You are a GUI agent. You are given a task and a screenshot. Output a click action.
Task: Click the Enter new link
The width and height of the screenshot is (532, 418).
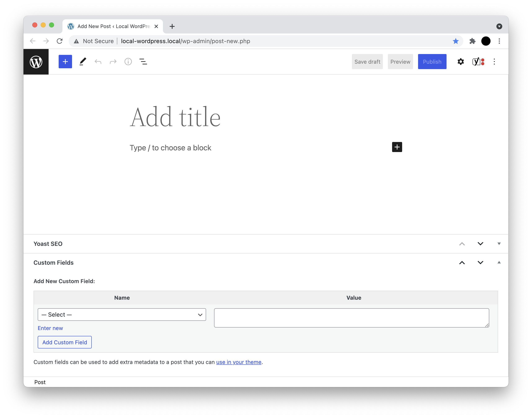[x=50, y=328]
